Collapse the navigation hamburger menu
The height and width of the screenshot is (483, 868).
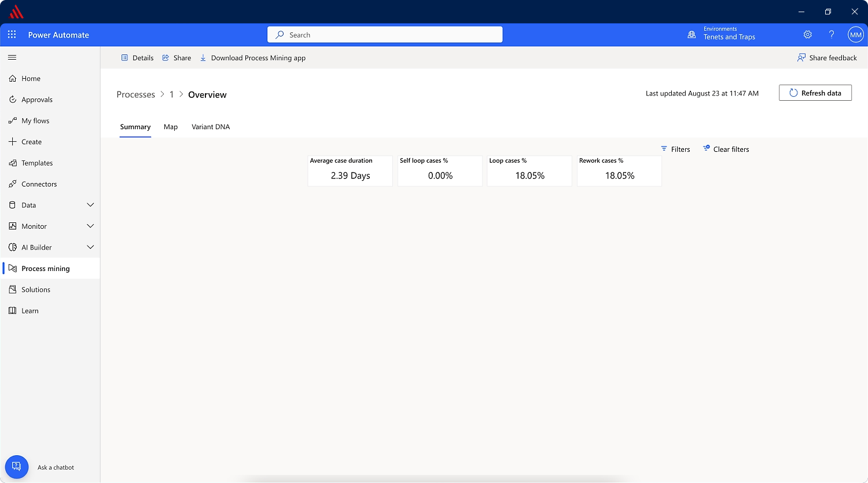12,57
